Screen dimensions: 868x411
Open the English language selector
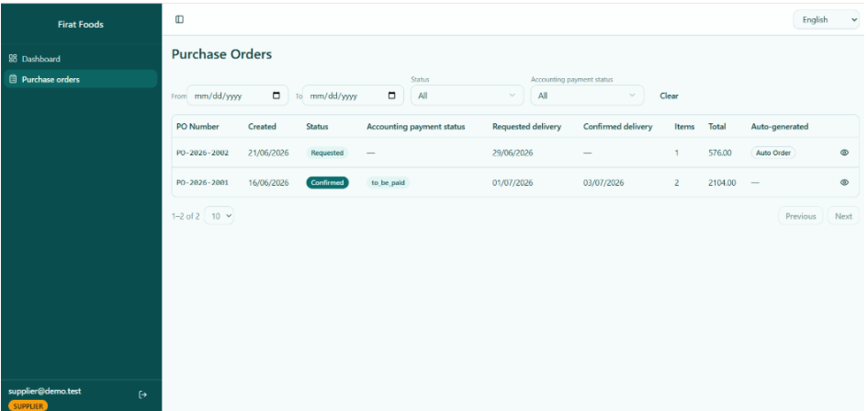tap(826, 19)
